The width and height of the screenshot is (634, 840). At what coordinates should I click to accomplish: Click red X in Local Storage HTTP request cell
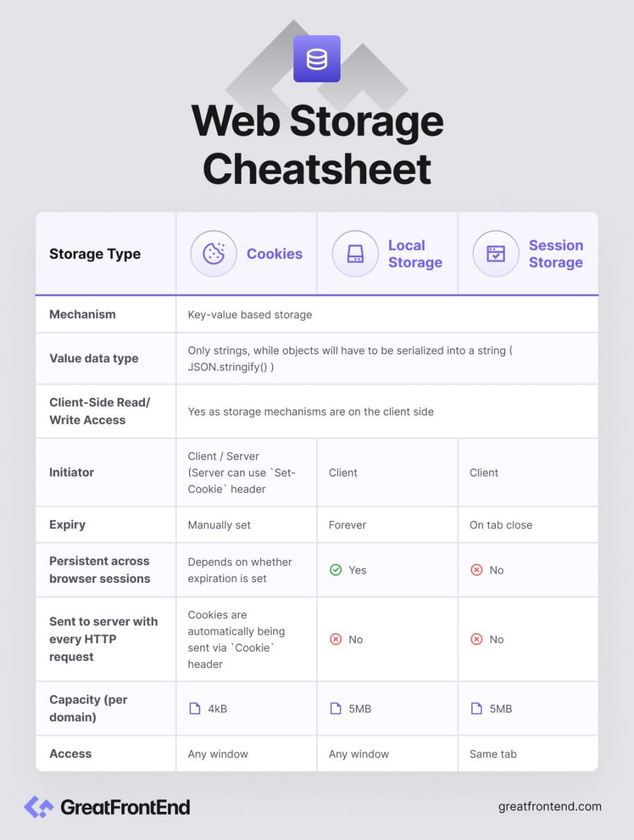(x=335, y=639)
